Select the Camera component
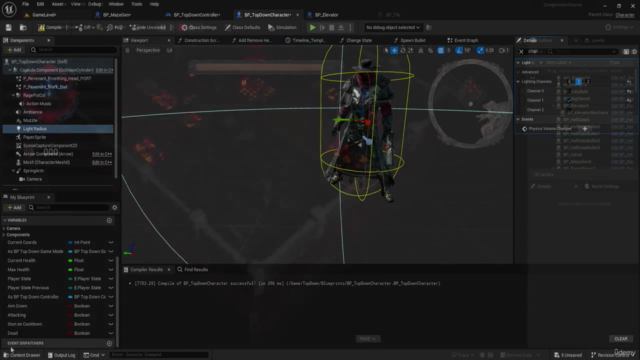Viewport: 640px width, 360px height. pyautogui.click(x=34, y=179)
